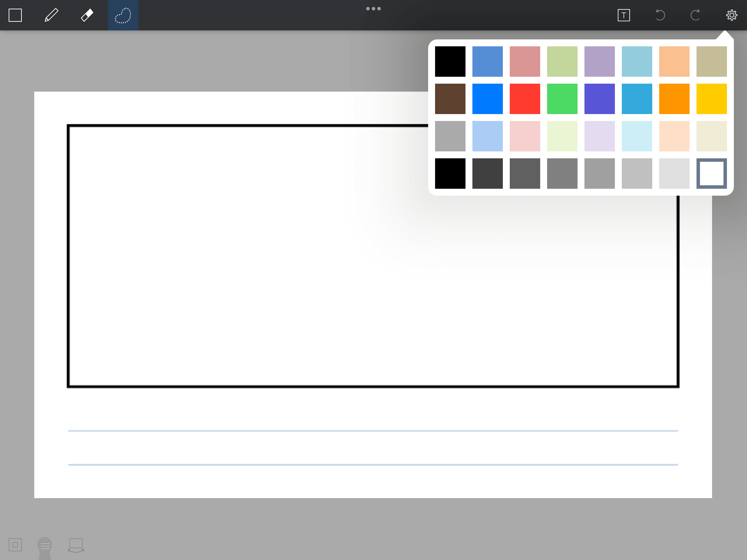The height and width of the screenshot is (560, 747).
Task: Pick the bright red swatch
Action: [x=525, y=99]
